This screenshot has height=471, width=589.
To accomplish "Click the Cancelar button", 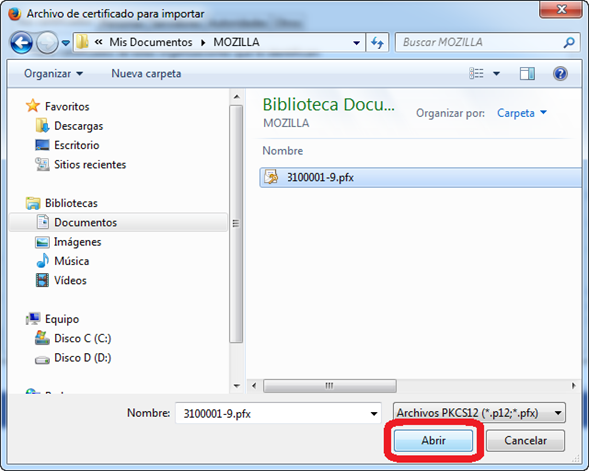I will 525,440.
